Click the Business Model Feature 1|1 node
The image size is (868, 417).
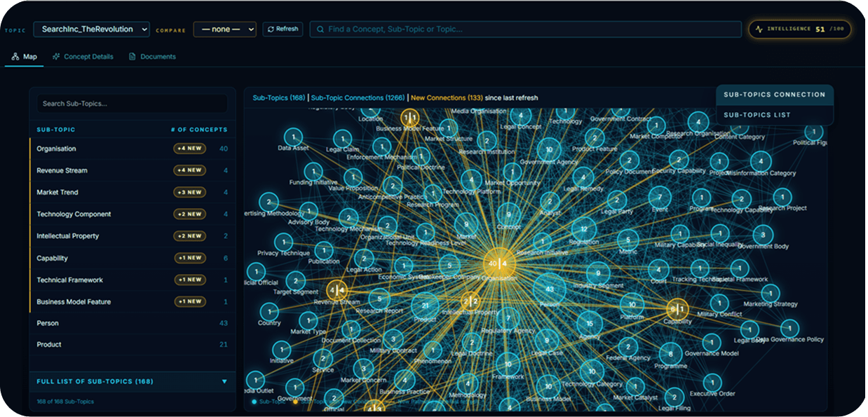pos(410,117)
